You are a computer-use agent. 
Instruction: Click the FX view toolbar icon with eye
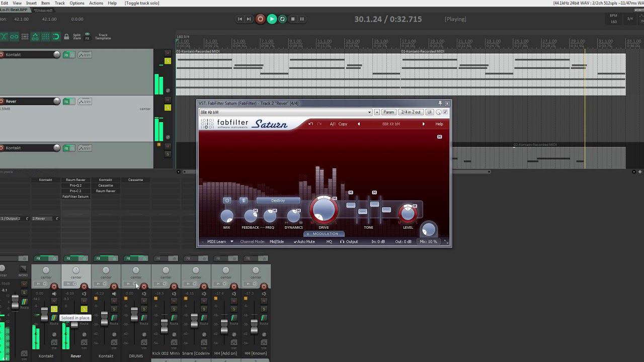[x=87, y=37]
